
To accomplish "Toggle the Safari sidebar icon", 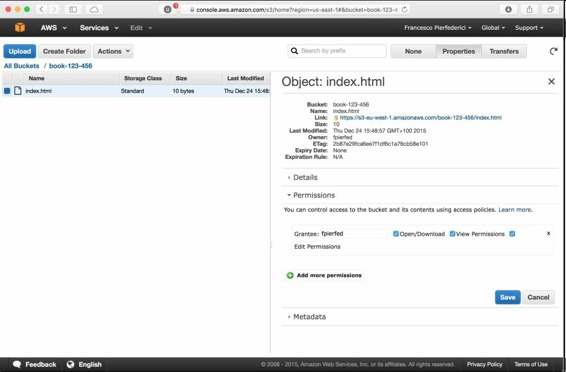I will [x=73, y=9].
